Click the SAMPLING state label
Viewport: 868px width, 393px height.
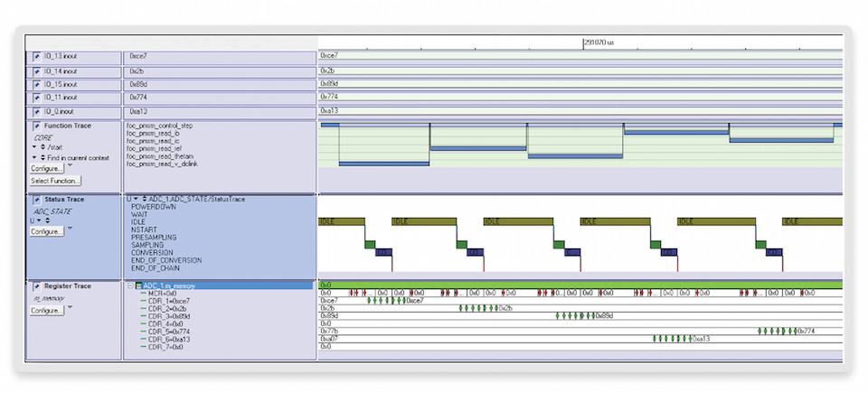[147, 245]
